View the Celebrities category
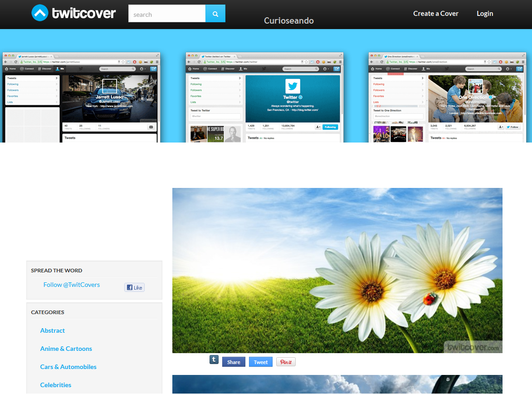 (x=55, y=385)
